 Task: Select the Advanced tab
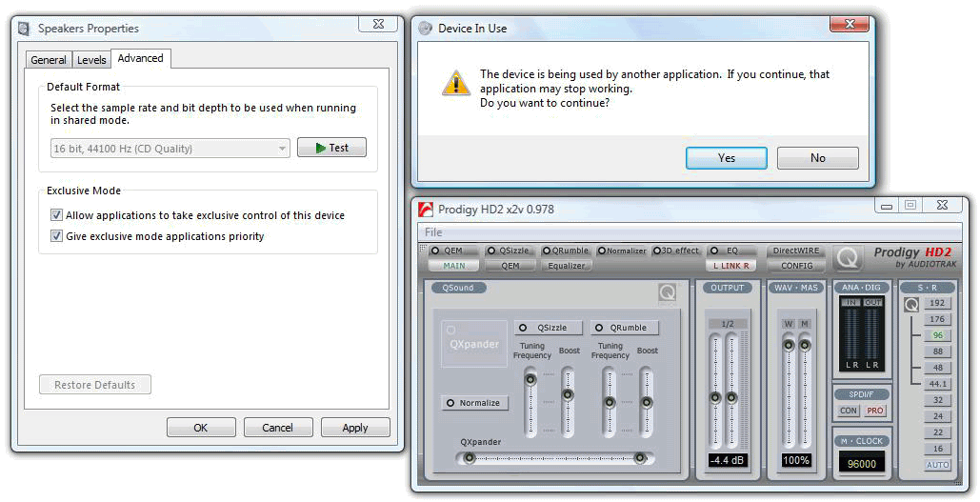[141, 58]
